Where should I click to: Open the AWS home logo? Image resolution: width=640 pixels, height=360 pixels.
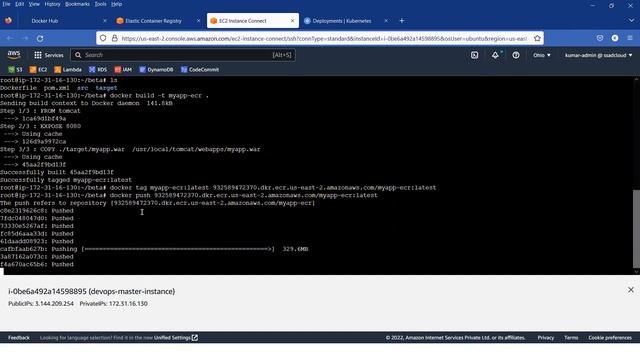pos(14,55)
